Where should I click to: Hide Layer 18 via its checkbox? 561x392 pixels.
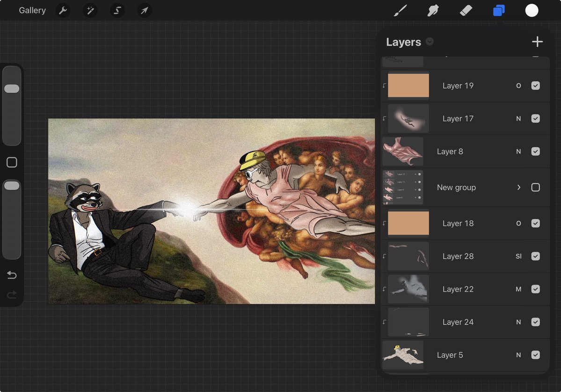[535, 223]
